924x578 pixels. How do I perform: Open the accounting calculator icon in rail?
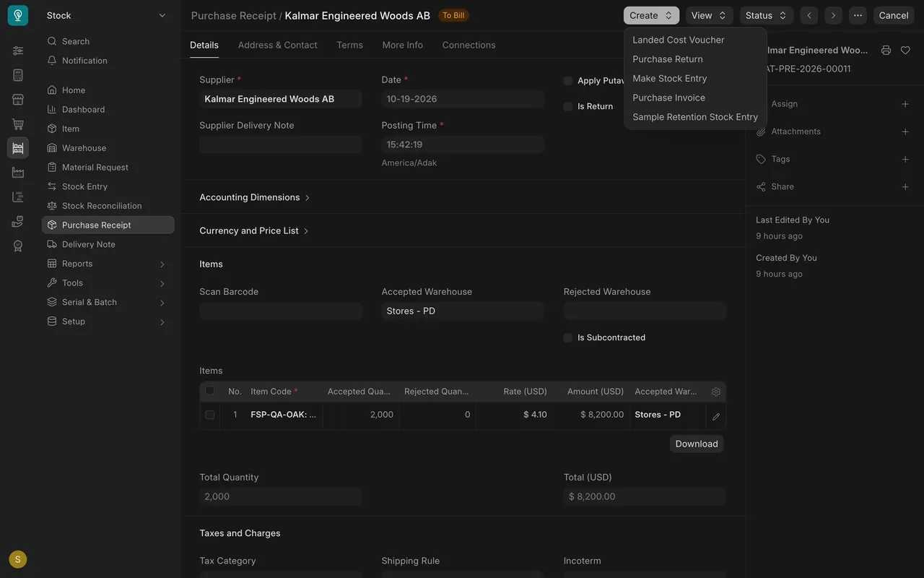(18, 75)
